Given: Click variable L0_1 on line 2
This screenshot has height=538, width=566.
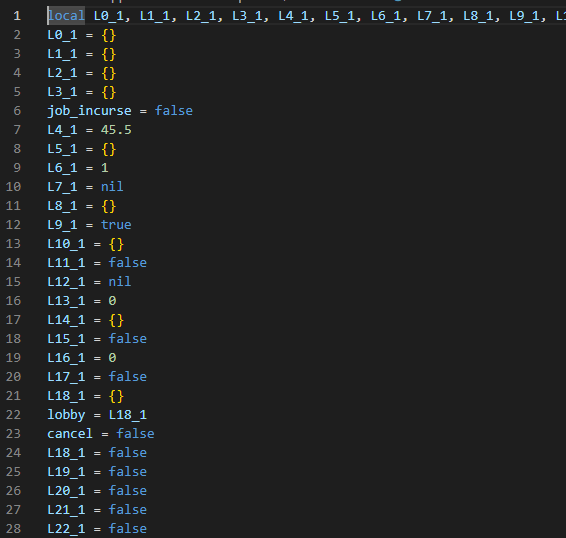Looking at the screenshot, I should [x=62, y=35].
